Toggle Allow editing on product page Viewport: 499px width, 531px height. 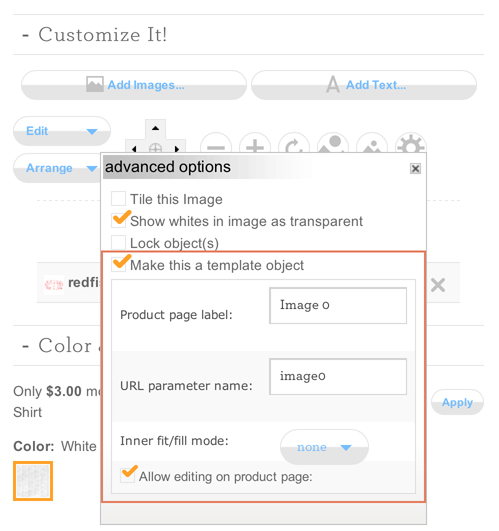click(x=128, y=475)
